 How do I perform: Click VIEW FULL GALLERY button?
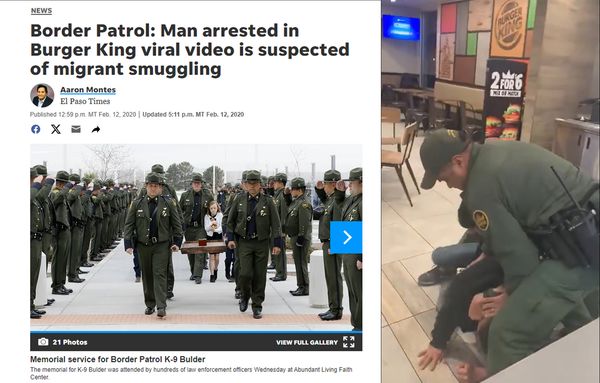(307, 342)
